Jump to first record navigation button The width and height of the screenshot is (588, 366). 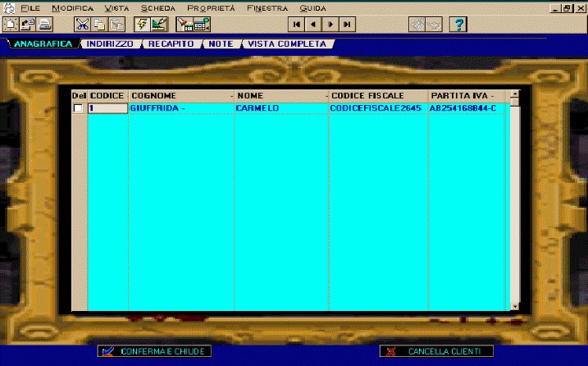point(296,25)
